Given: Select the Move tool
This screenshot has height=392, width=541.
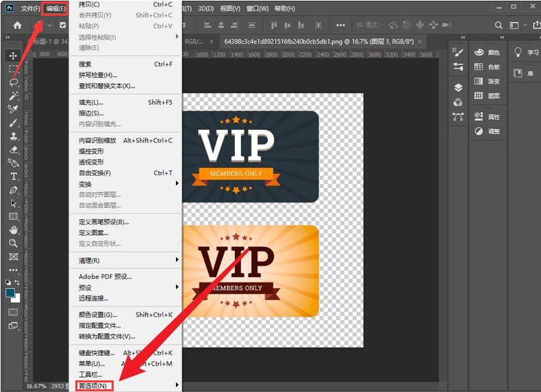Looking at the screenshot, I should click(13, 55).
